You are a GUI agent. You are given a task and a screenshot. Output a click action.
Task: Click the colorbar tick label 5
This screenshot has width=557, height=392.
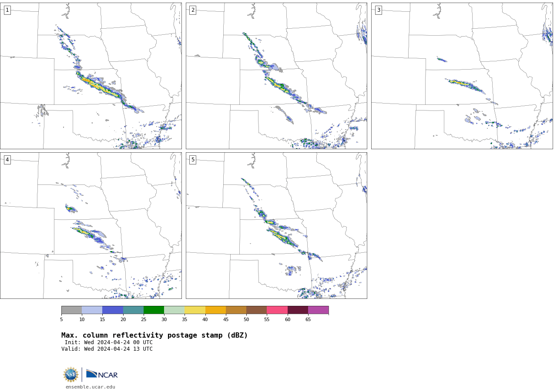(61, 319)
